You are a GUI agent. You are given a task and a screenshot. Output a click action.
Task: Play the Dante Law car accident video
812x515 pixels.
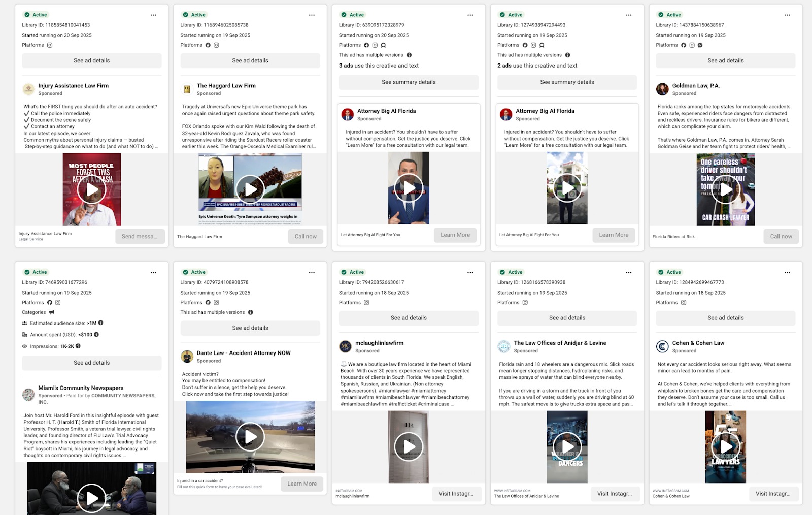coord(250,437)
